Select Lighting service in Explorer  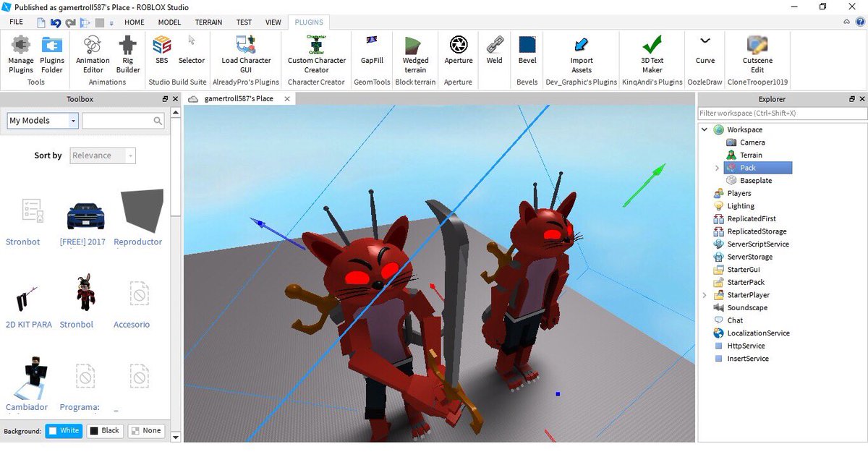pos(741,206)
